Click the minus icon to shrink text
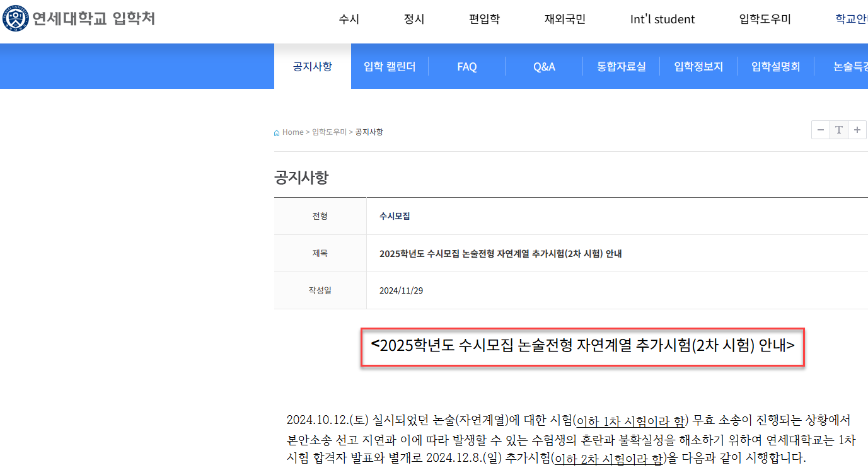 pos(820,130)
